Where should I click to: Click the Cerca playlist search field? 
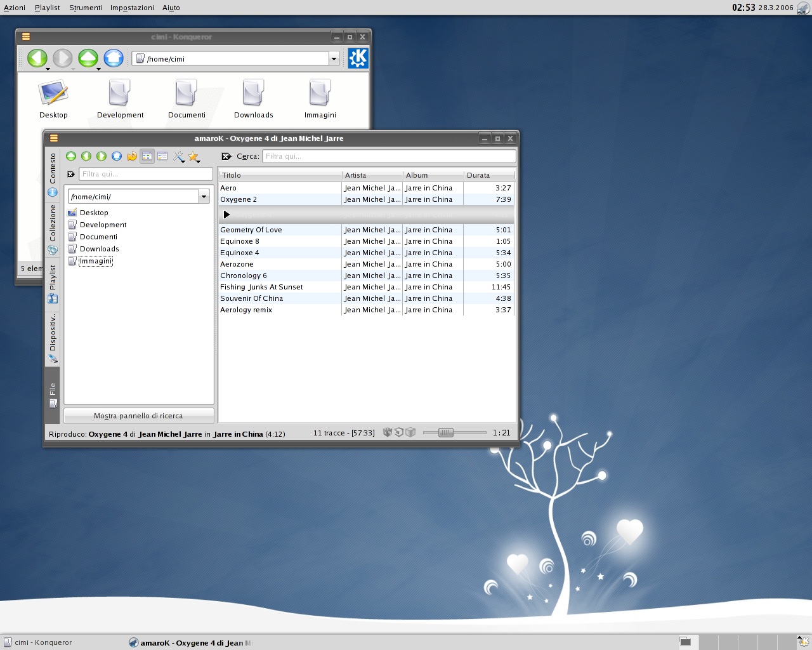pyautogui.click(x=389, y=156)
